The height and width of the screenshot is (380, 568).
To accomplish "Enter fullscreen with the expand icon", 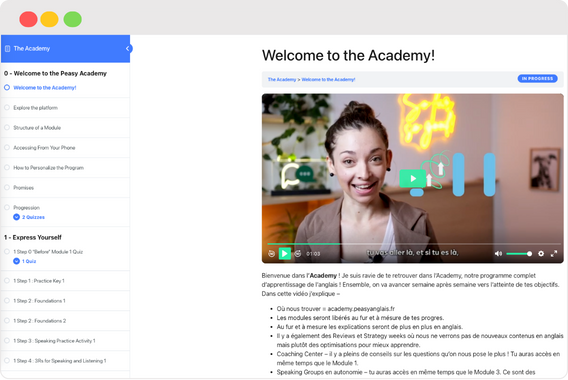I will tap(554, 254).
